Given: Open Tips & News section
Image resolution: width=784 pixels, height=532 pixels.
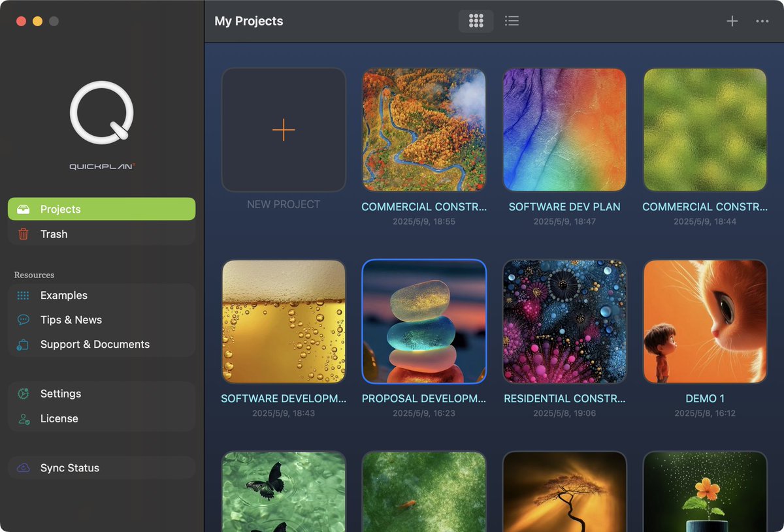Looking at the screenshot, I should 102,320.
